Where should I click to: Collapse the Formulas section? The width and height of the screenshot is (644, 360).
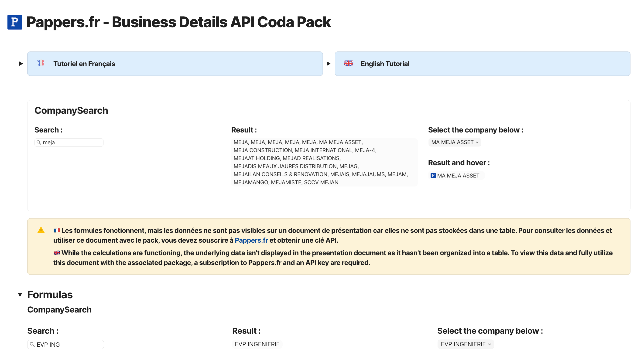click(x=20, y=295)
